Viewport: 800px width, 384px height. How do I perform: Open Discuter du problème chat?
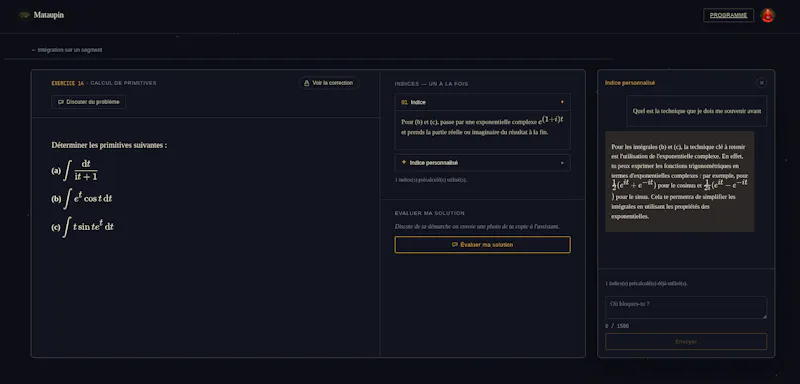(x=88, y=102)
